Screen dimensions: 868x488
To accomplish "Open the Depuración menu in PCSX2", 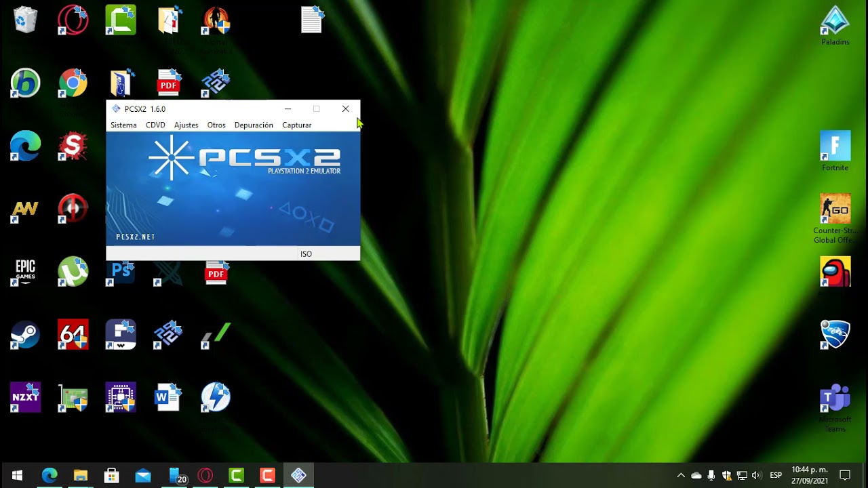I will pyautogui.click(x=254, y=125).
